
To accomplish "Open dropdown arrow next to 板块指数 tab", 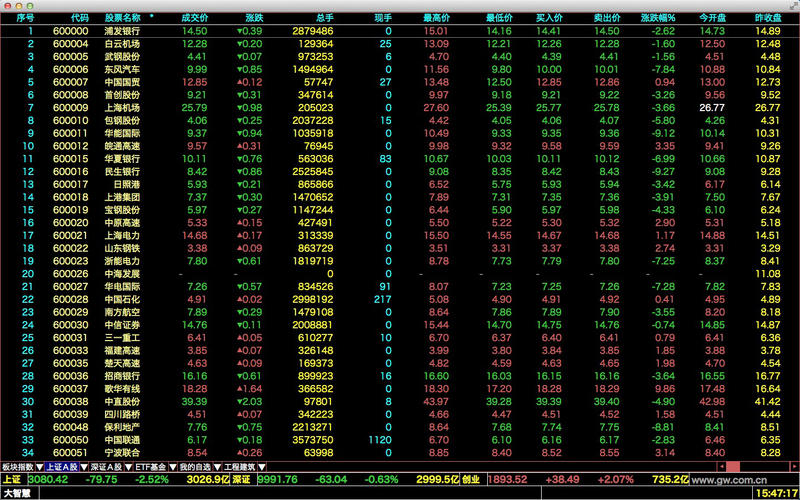I will (x=39, y=467).
